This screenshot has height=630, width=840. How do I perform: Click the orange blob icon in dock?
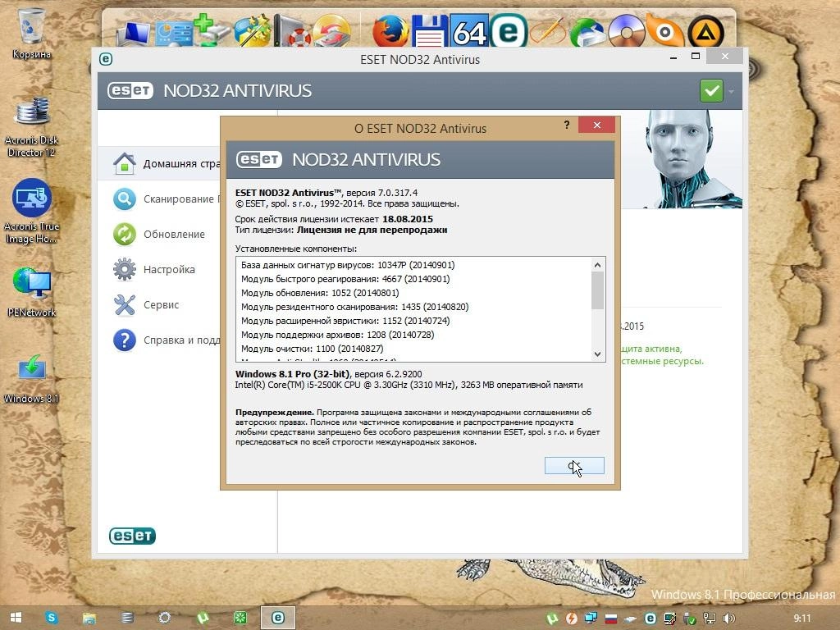click(664, 31)
